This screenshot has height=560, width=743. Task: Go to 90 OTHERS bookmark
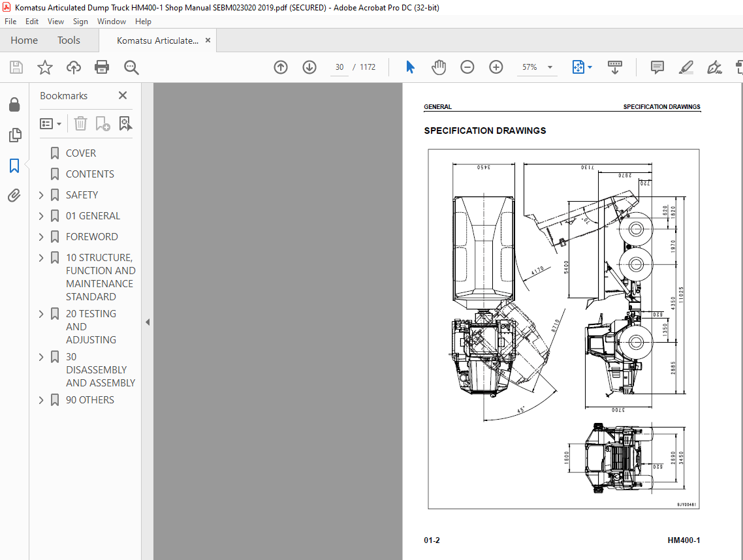coord(89,400)
